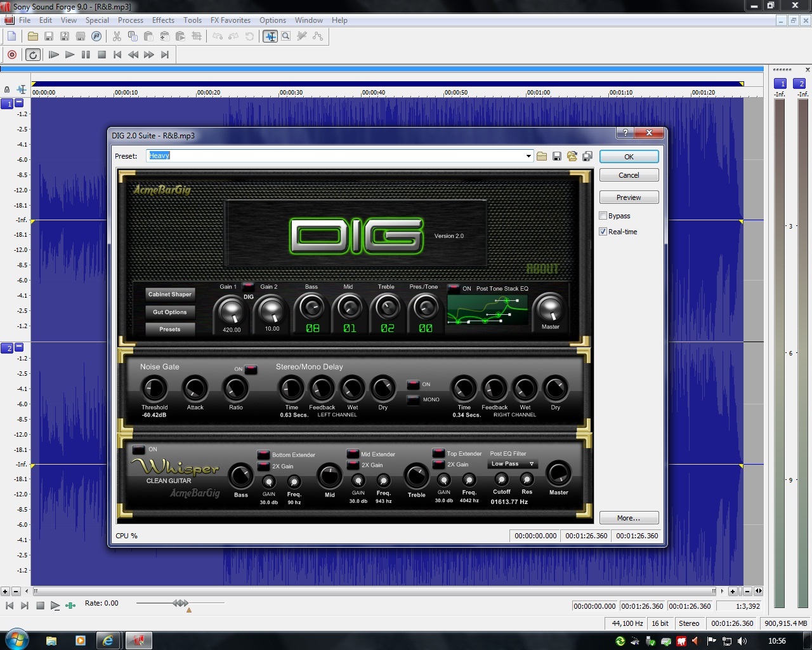Image resolution: width=812 pixels, height=650 pixels.
Task: Click the Cut scissors icon
Action: (117, 36)
